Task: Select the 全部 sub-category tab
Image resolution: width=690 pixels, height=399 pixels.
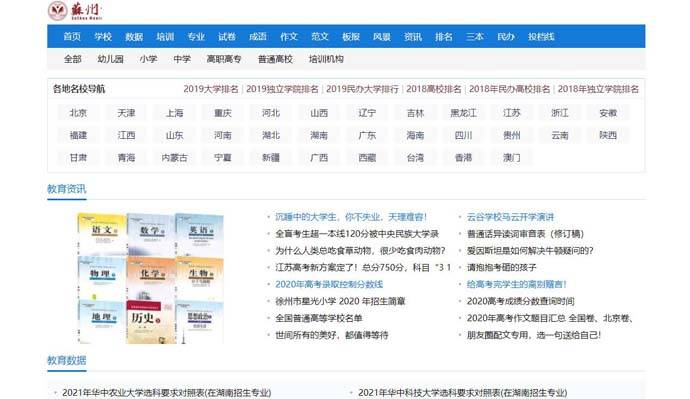Action: click(x=73, y=59)
